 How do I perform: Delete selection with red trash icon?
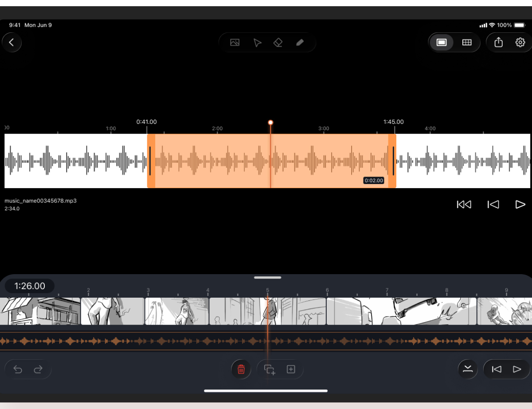(x=241, y=369)
